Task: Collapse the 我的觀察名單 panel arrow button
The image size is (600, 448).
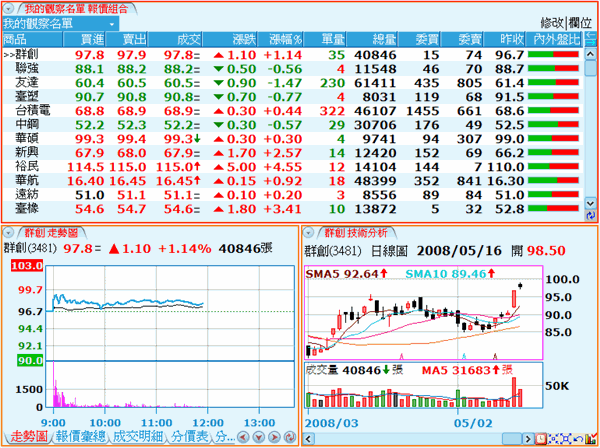Action: coord(9,7)
